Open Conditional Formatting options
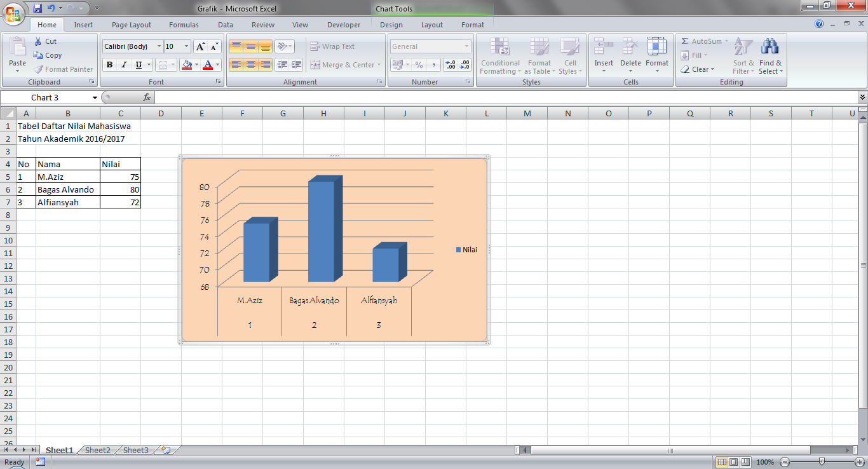 500,56
